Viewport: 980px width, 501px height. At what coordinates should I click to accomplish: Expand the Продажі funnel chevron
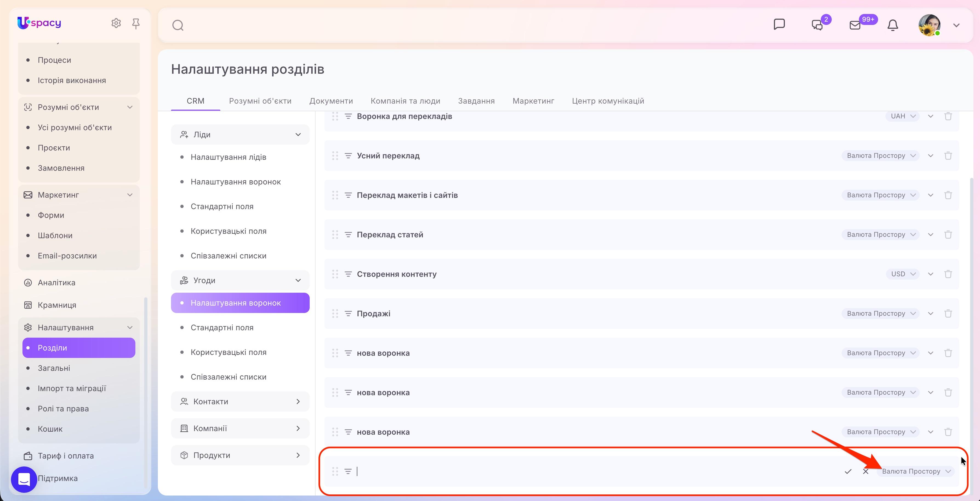point(931,314)
